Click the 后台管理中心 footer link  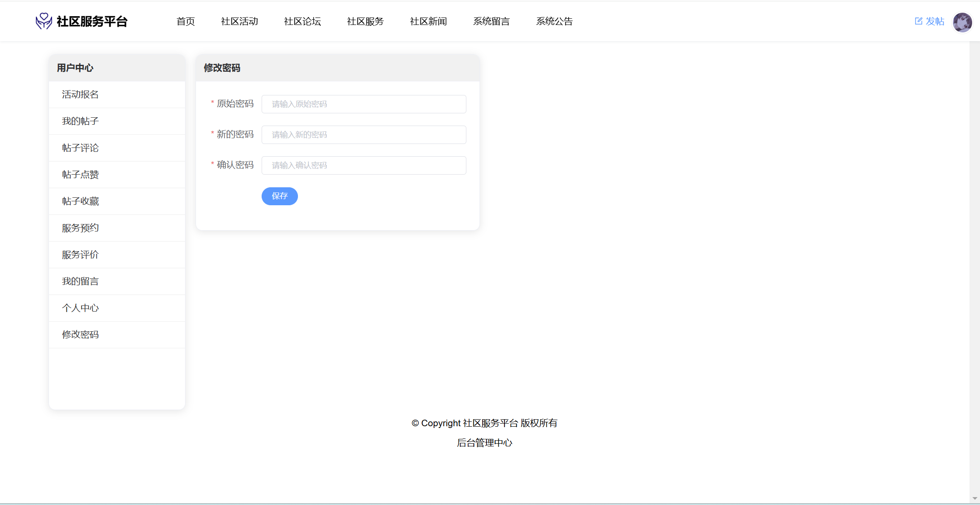coord(484,443)
